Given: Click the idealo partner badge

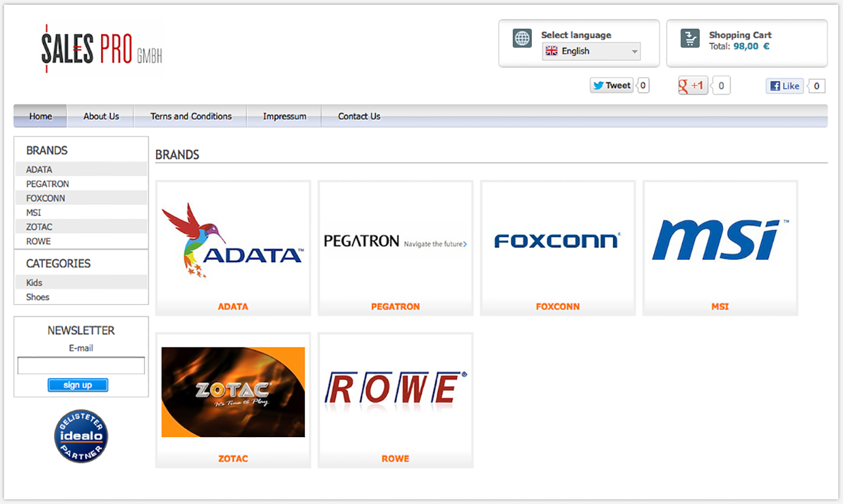Looking at the screenshot, I should pyautogui.click(x=81, y=436).
